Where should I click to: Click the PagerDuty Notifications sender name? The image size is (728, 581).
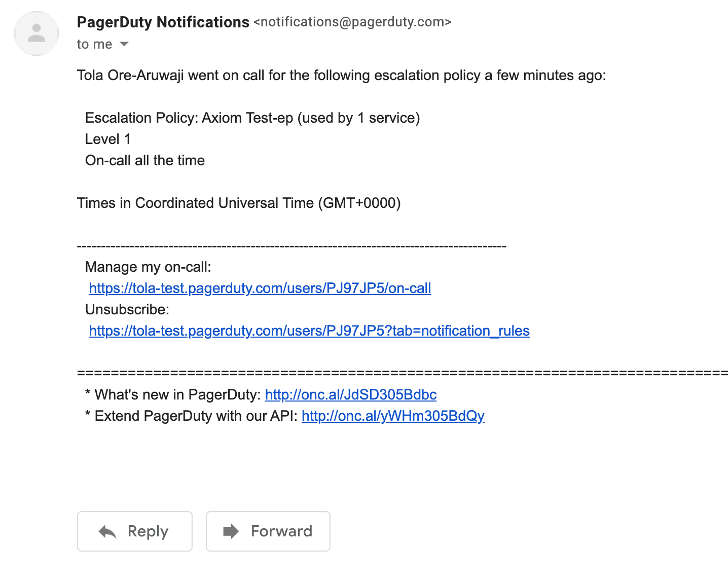163,22
